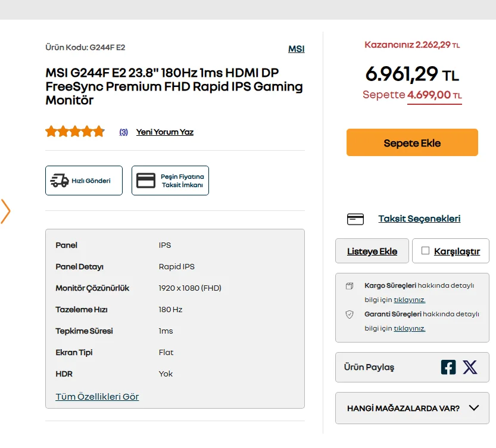Write a review via Yeni Yorum Yaz

(165, 132)
